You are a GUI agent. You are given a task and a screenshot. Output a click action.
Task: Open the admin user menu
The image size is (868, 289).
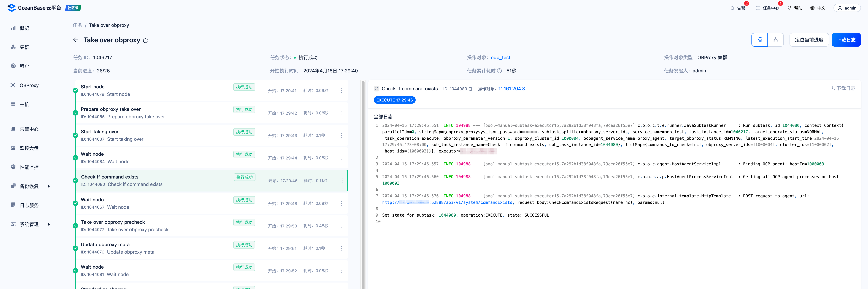click(847, 8)
